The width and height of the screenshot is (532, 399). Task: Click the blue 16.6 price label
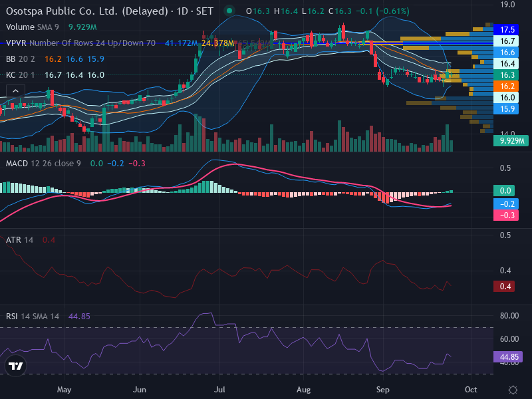506,53
